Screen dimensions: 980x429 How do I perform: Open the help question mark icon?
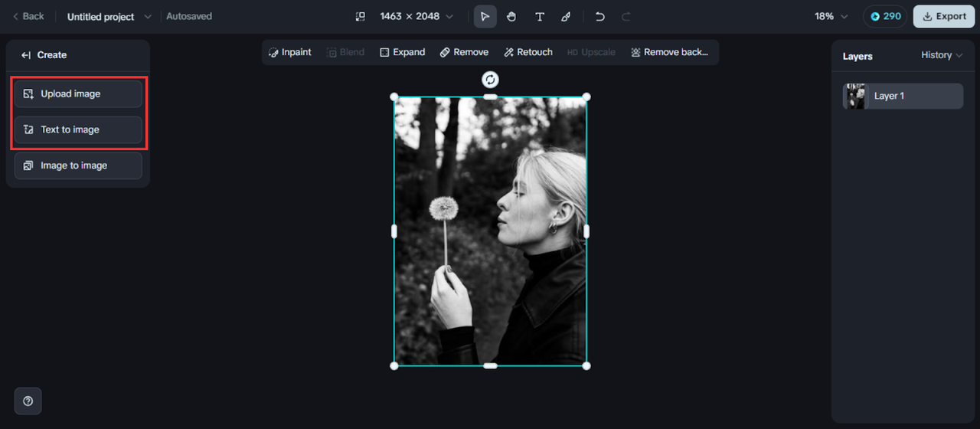pyautogui.click(x=28, y=401)
